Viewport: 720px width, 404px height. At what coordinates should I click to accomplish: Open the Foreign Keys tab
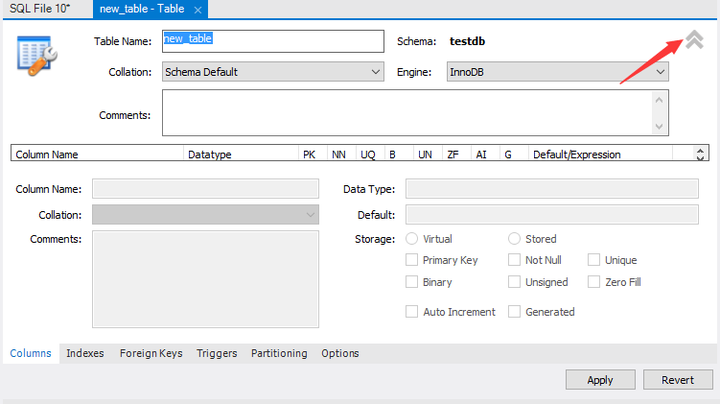(x=151, y=353)
